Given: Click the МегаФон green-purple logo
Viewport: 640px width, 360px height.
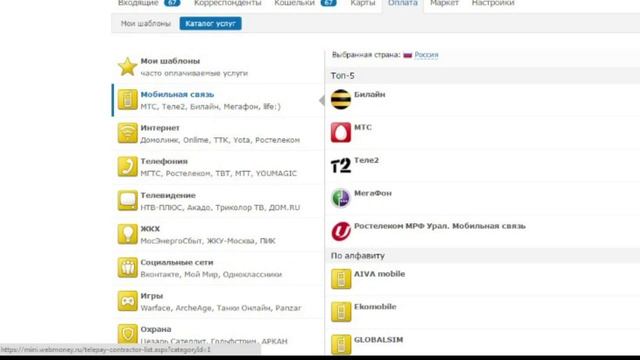Looking at the screenshot, I should point(340,198).
